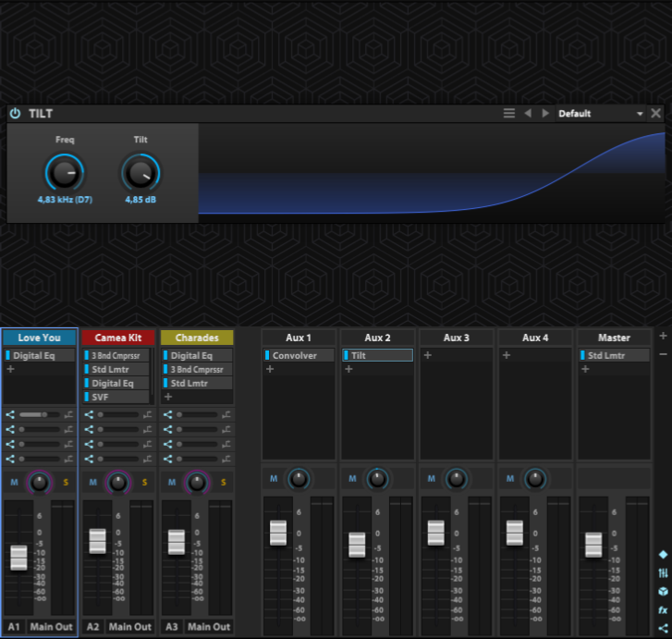The width and height of the screenshot is (672, 639).
Task: Go to the previous Tilt preset arrow
Action: pos(528,114)
